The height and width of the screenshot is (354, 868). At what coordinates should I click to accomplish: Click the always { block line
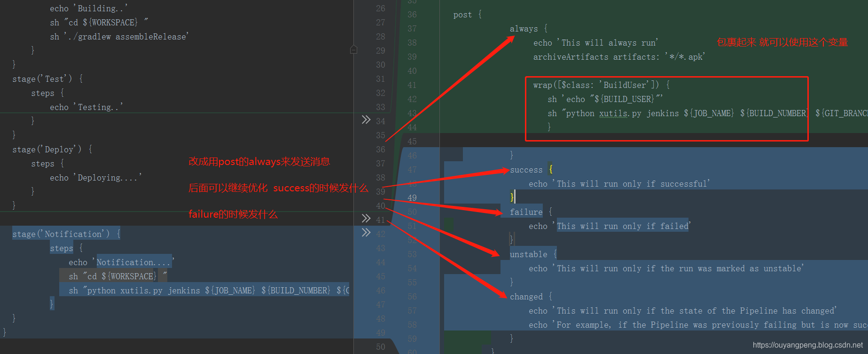pyautogui.click(x=529, y=29)
